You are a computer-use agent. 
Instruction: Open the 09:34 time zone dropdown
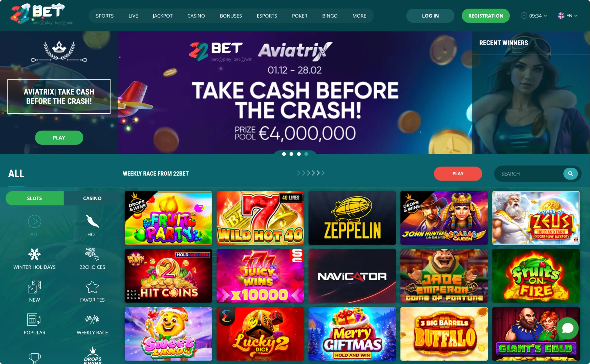pyautogui.click(x=534, y=16)
